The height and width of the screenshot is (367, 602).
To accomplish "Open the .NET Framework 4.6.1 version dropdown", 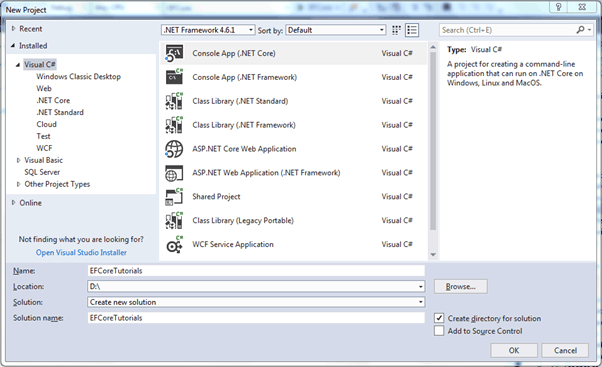I will coord(208,30).
